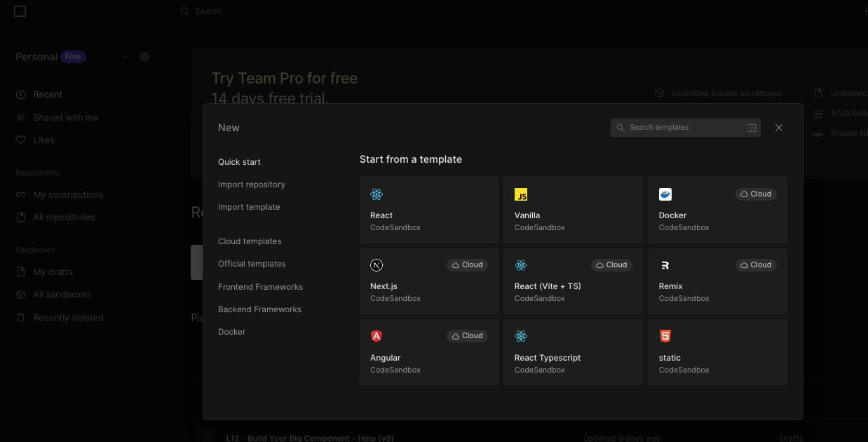This screenshot has width=868, height=442.
Task: Click the L12 Build Your Big Component row
Action: tap(310, 438)
